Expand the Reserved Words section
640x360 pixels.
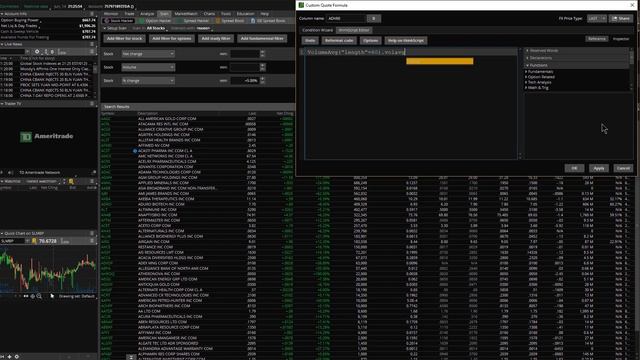click(527, 51)
